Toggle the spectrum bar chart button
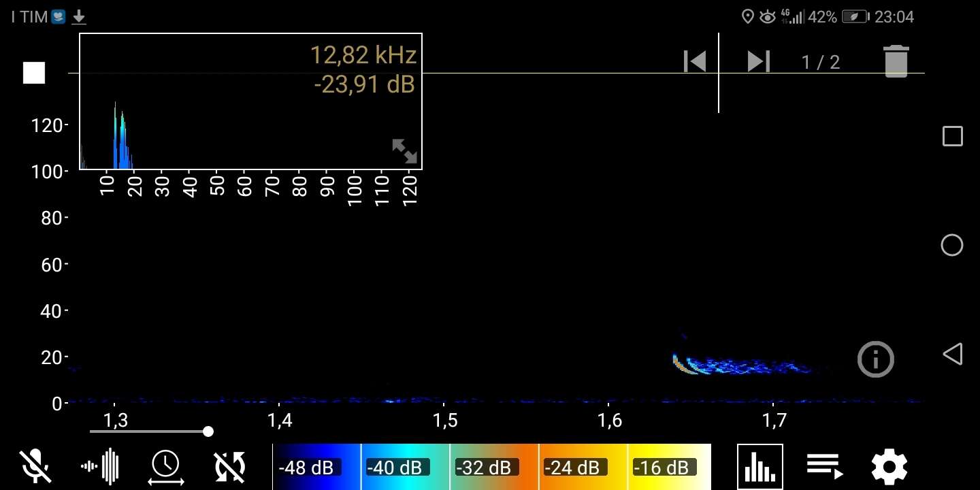The height and width of the screenshot is (490, 980). pyautogui.click(x=760, y=467)
